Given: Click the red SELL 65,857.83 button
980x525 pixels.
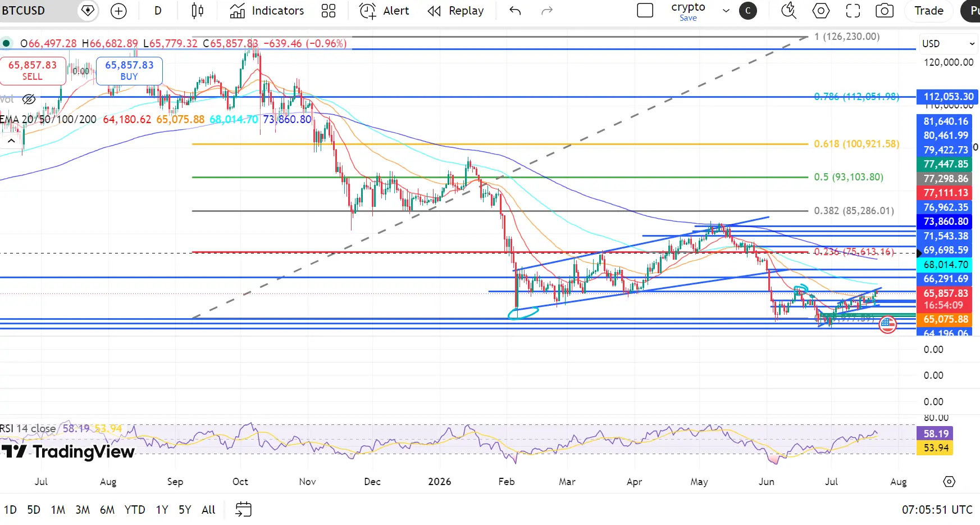Looking at the screenshot, I should 33,71.
